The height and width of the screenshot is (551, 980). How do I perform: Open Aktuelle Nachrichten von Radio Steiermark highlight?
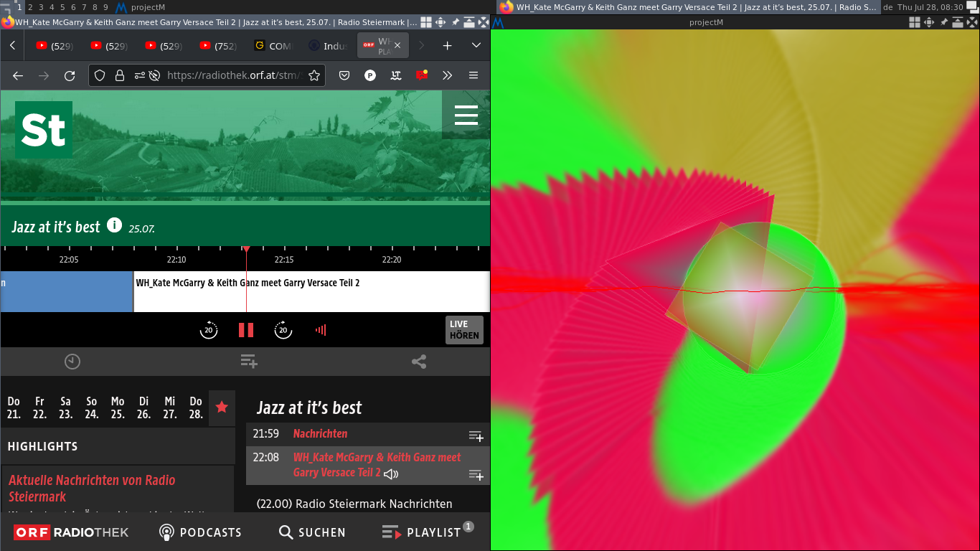click(92, 488)
